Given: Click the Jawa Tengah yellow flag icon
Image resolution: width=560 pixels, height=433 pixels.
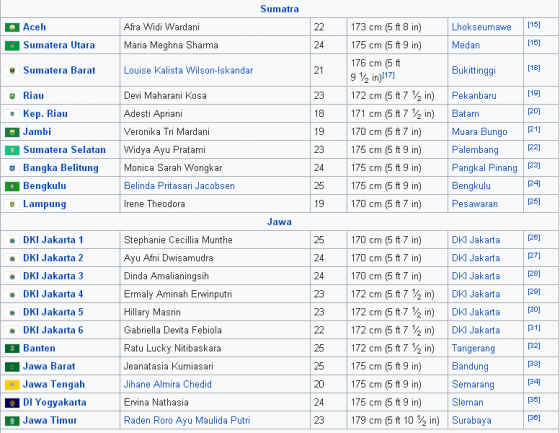Looking at the screenshot, I should 12,385.
